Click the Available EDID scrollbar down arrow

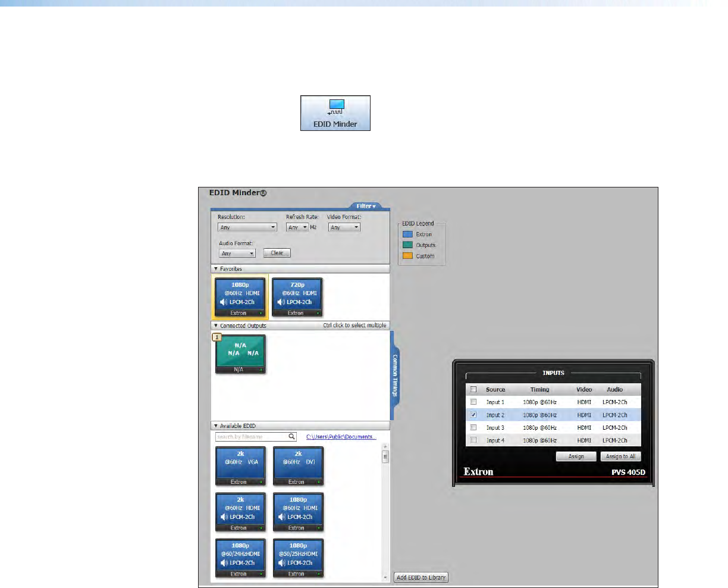pos(385,577)
